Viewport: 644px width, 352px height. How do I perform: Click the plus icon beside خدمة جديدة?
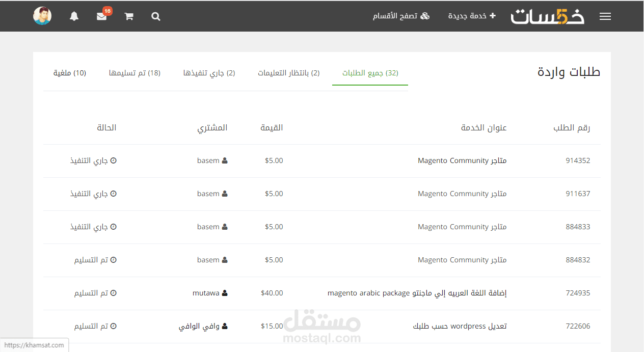492,16
